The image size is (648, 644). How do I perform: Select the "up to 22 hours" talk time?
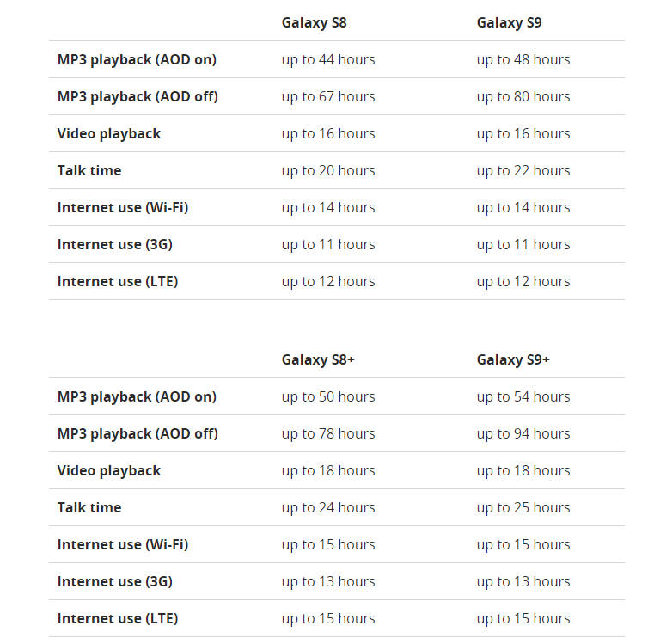click(523, 170)
